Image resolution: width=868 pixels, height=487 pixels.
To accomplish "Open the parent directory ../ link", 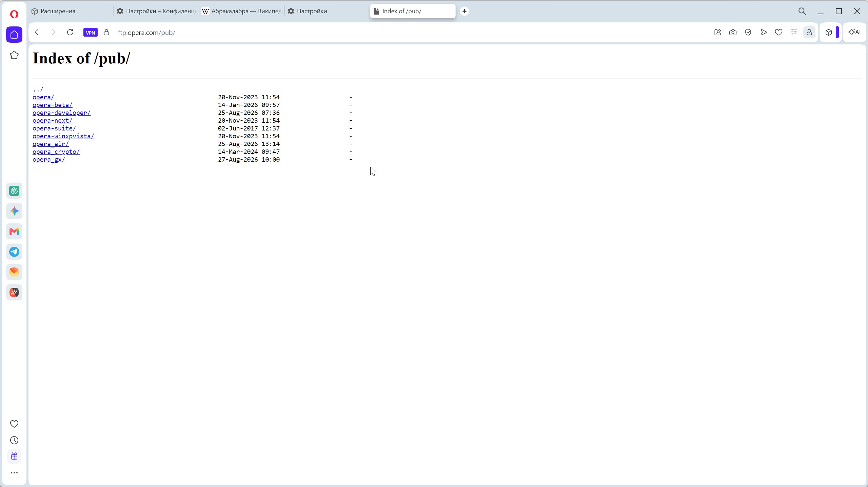I will coord(38,89).
